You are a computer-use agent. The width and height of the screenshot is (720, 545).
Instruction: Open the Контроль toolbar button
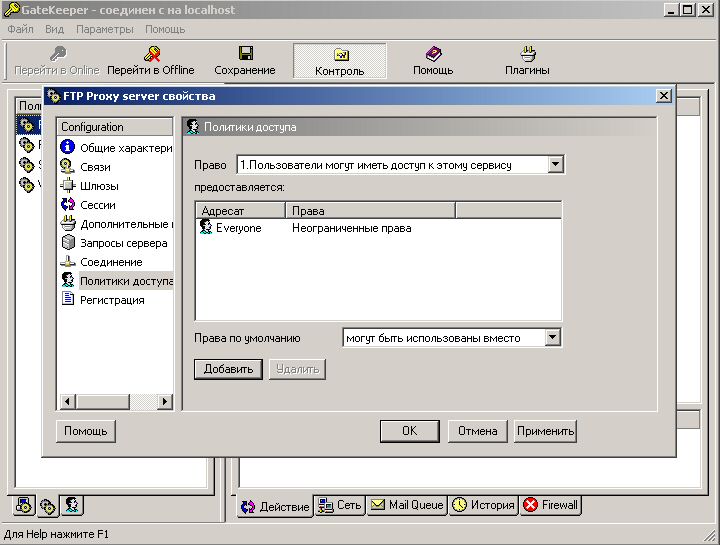pyautogui.click(x=340, y=61)
